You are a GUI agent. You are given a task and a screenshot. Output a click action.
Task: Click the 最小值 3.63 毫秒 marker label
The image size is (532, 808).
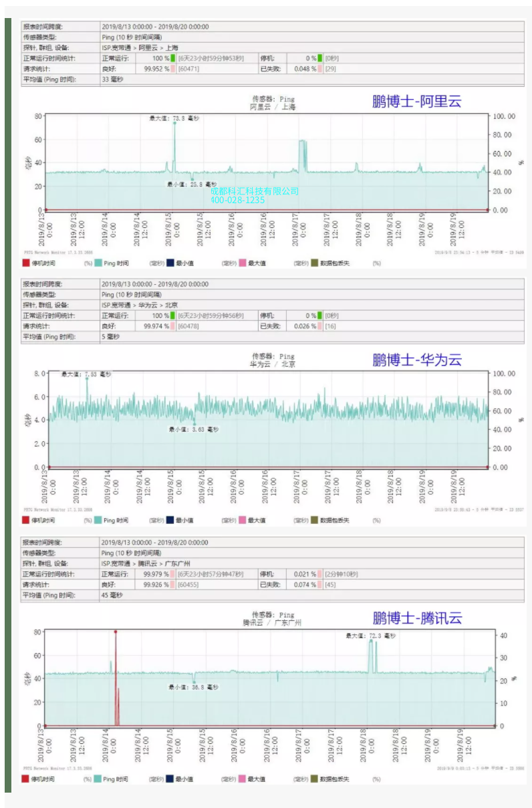[x=194, y=430]
